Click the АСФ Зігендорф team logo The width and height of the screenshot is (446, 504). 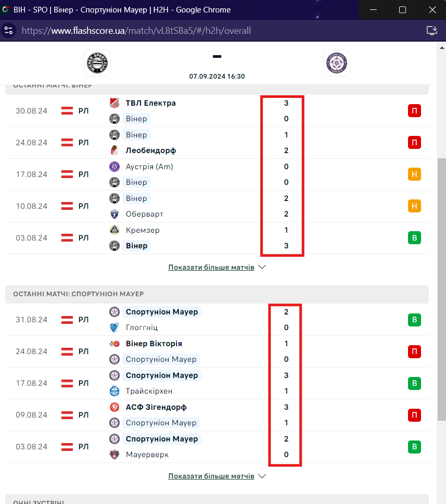pyautogui.click(x=114, y=407)
